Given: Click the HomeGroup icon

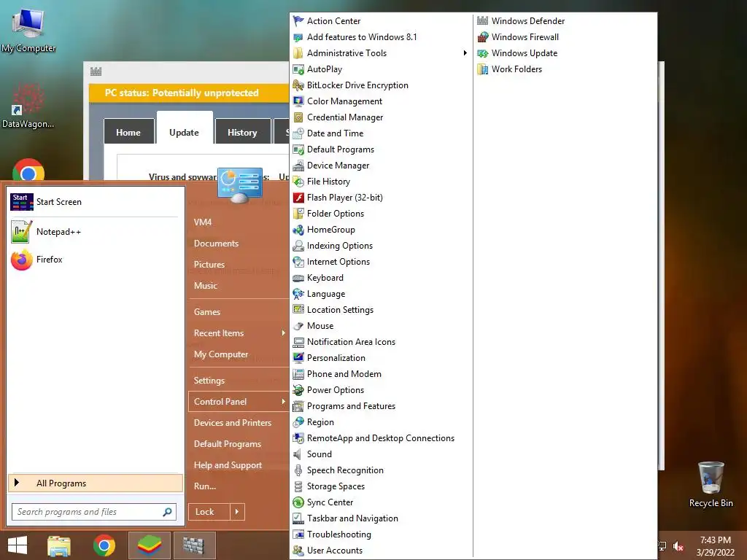Looking at the screenshot, I should click(x=298, y=230).
